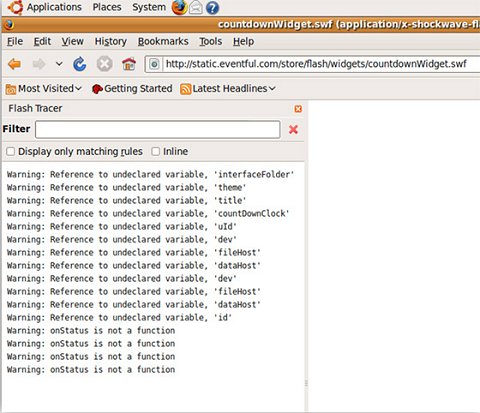The width and height of the screenshot is (480, 413).
Task: Open the System menu
Action: pos(149,7)
